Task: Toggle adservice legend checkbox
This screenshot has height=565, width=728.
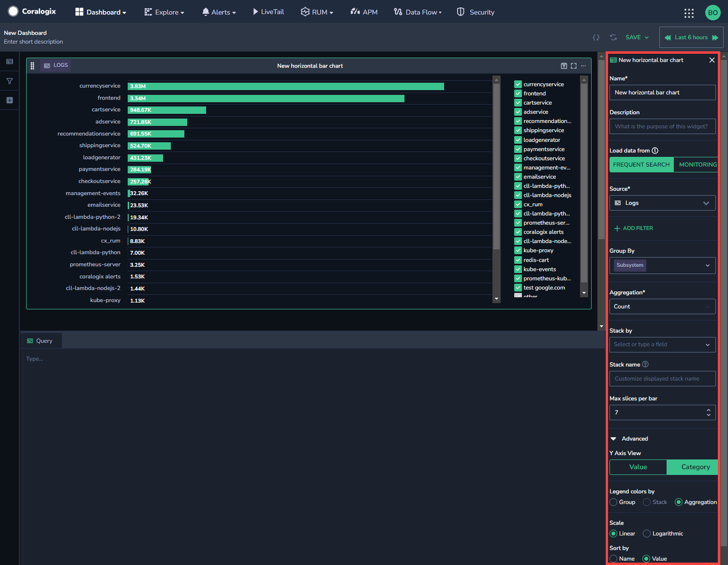Action: click(518, 112)
